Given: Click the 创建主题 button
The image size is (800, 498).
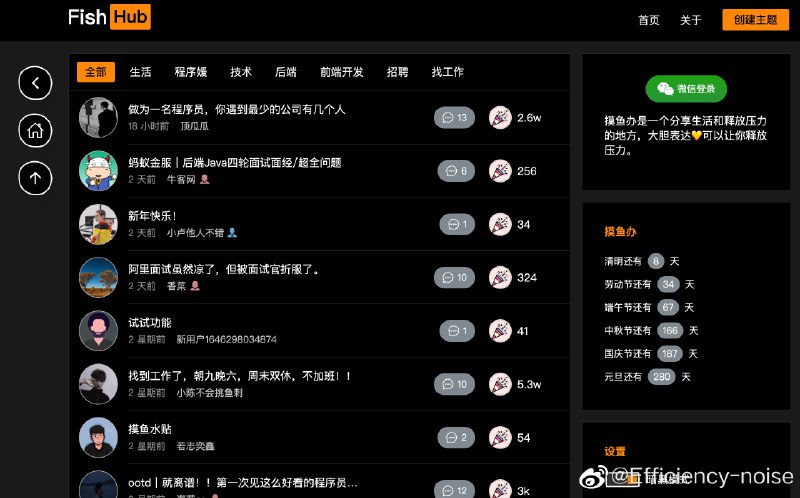Looking at the screenshot, I should 756,20.
